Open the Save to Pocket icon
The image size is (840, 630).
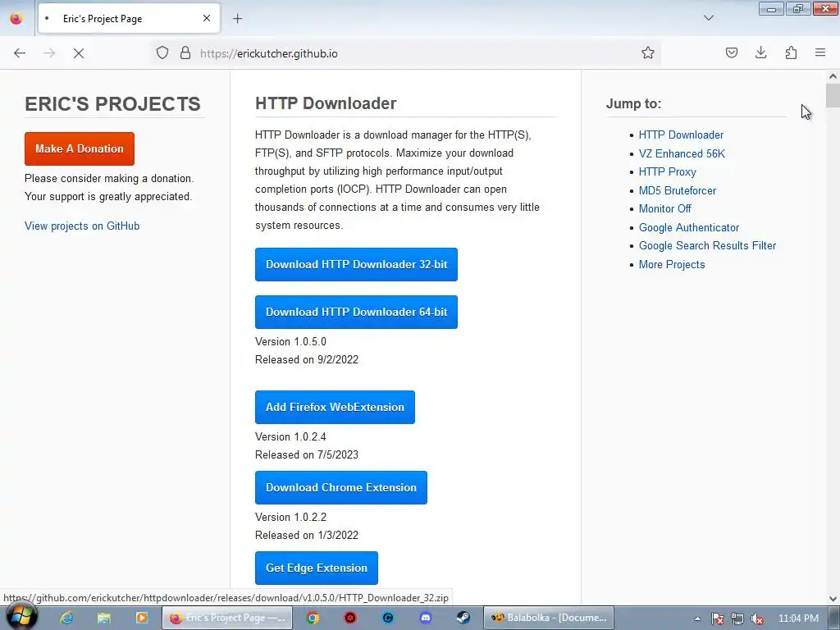coord(731,53)
